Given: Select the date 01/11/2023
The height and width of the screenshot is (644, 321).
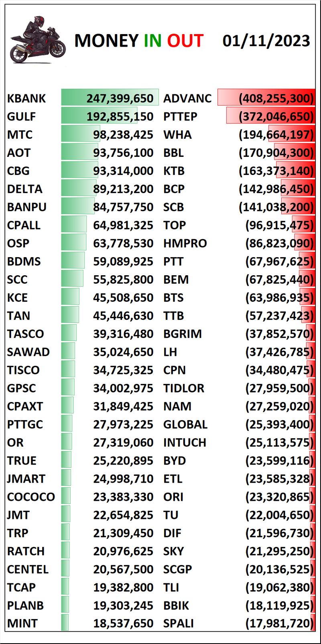Looking at the screenshot, I should (x=266, y=41).
